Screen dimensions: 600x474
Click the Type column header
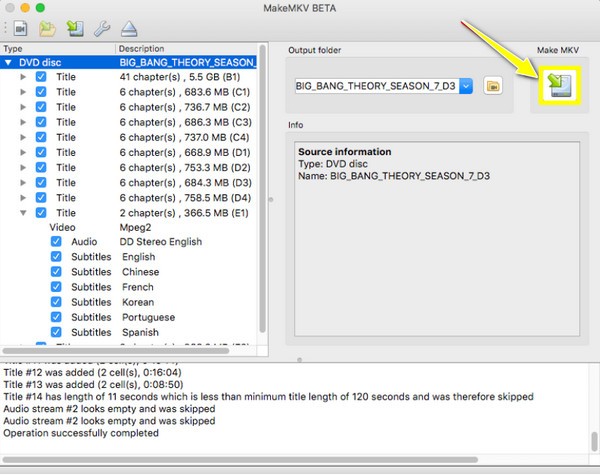coord(57,49)
